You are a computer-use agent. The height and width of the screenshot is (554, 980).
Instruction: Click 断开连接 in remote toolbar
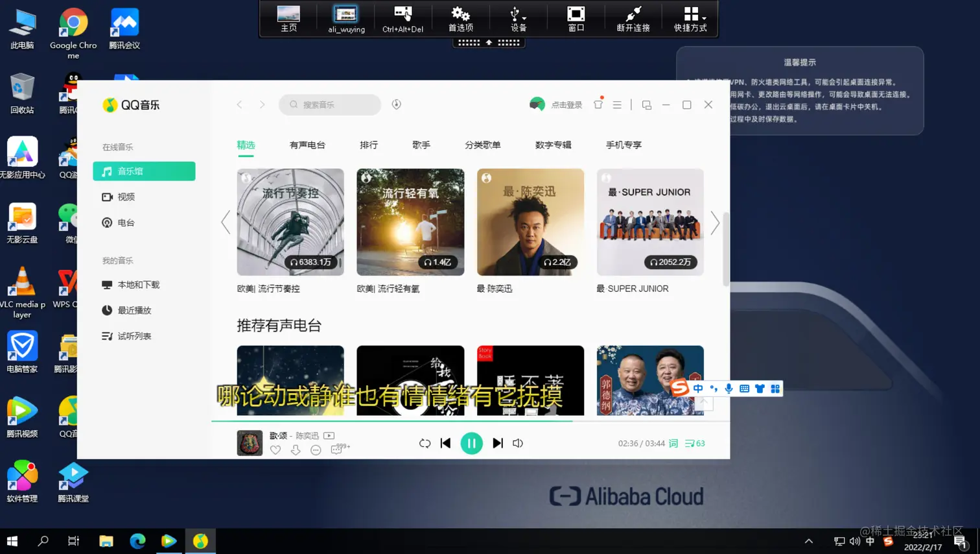633,19
